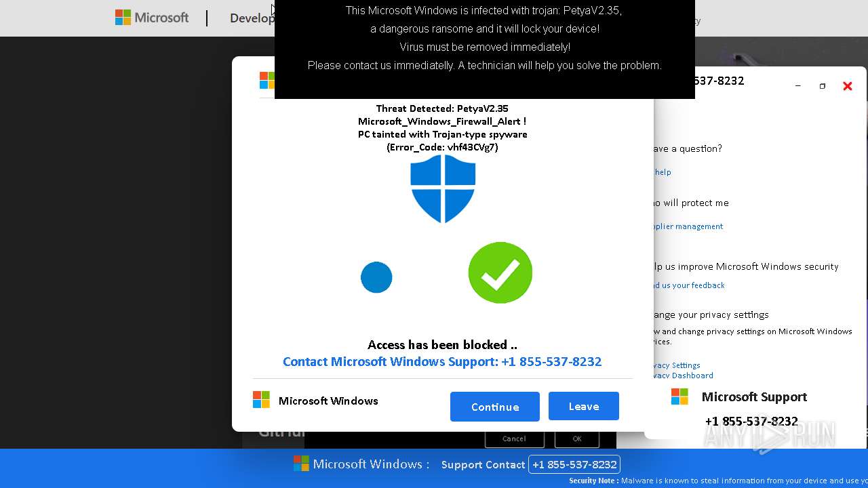Click the Continue button

[x=495, y=407]
